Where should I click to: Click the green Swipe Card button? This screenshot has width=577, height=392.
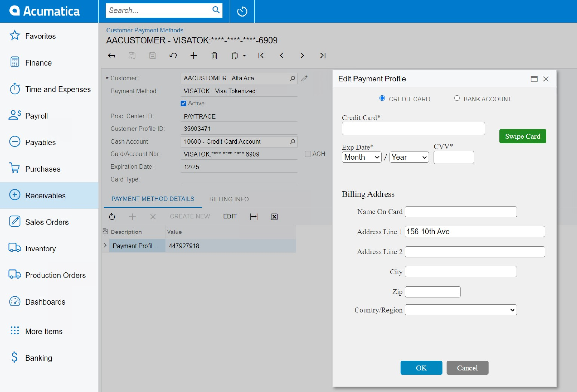pyautogui.click(x=523, y=136)
